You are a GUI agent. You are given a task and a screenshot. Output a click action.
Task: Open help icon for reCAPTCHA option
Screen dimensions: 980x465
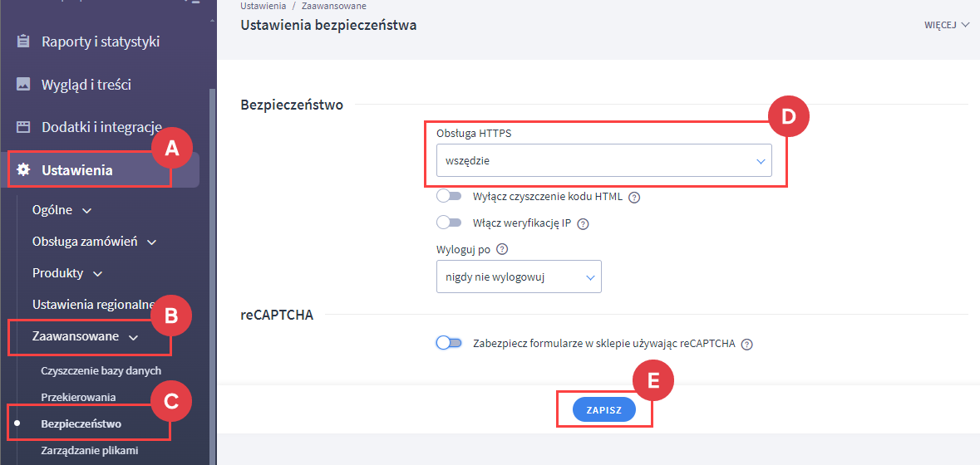coord(746,344)
